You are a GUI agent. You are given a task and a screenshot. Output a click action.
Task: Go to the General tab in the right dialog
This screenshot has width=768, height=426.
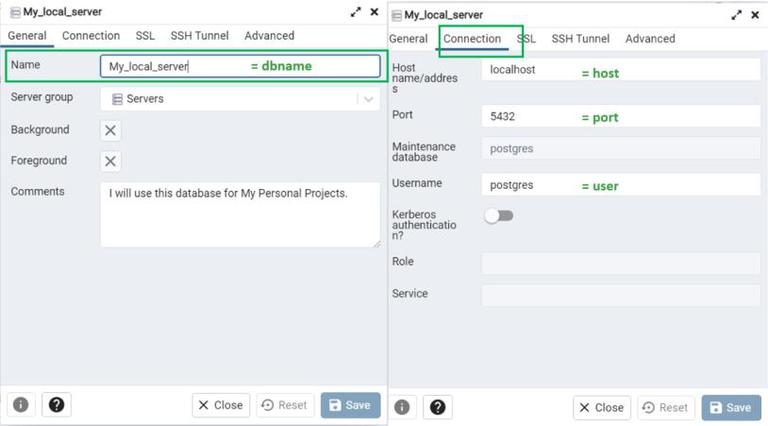tap(408, 39)
